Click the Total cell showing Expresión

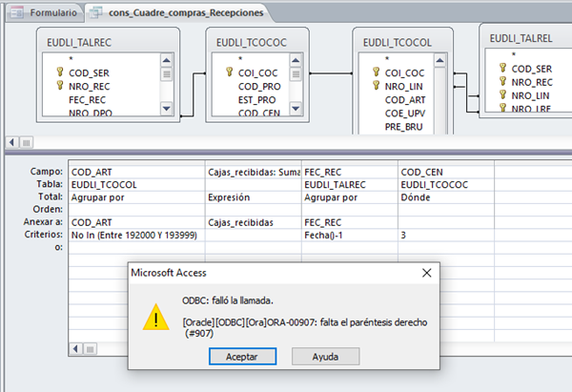(x=254, y=196)
